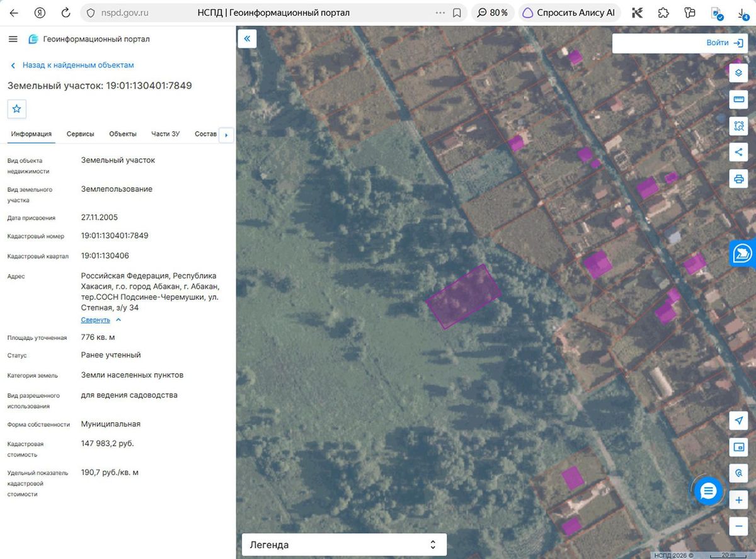This screenshot has height=559, width=756.
Task: Open the page zoom 80% control
Action: [x=492, y=13]
